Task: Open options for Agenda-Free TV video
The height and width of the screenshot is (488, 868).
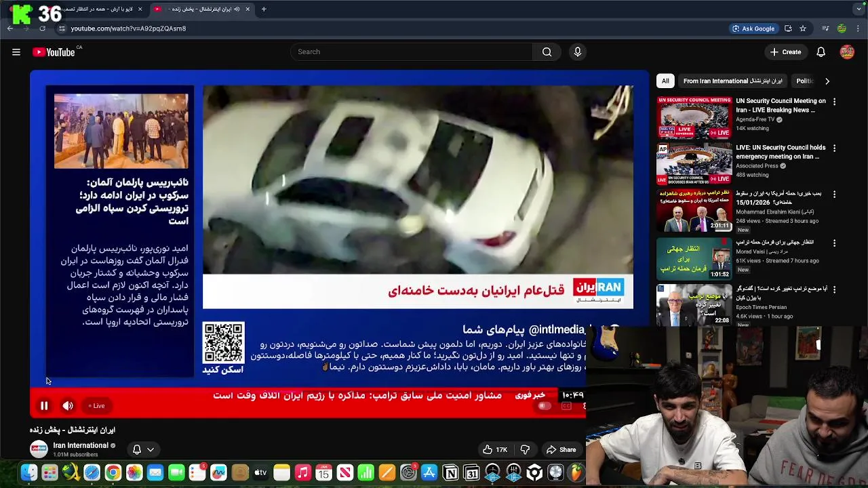Action: [834, 102]
